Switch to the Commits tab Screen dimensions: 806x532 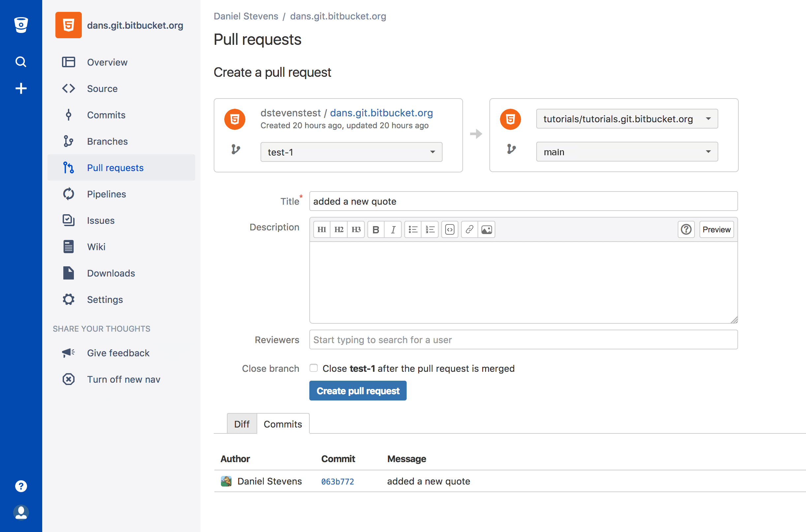pyautogui.click(x=283, y=424)
